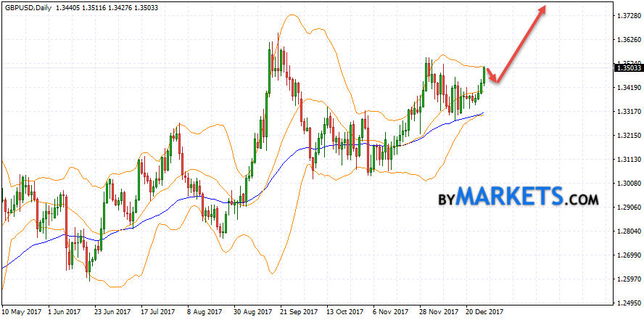
Task: Click the current price label 1.35033
Action: click(626, 68)
